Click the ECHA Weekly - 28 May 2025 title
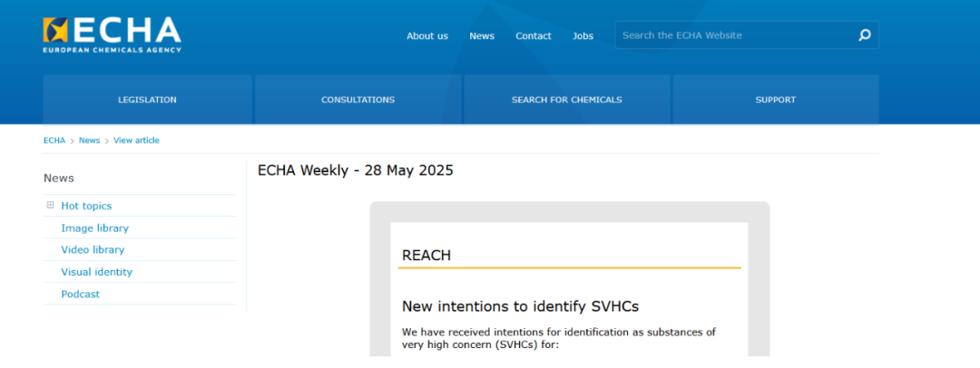Screen dimensions: 980x368 [356, 169]
